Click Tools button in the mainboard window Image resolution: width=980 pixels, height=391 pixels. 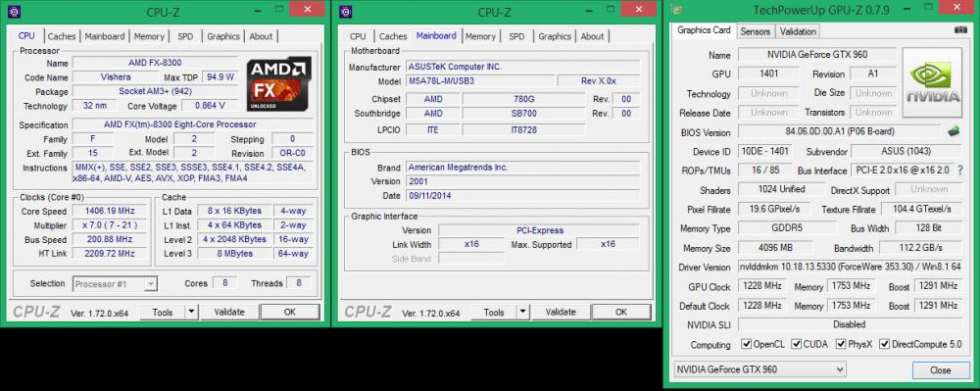(x=494, y=312)
